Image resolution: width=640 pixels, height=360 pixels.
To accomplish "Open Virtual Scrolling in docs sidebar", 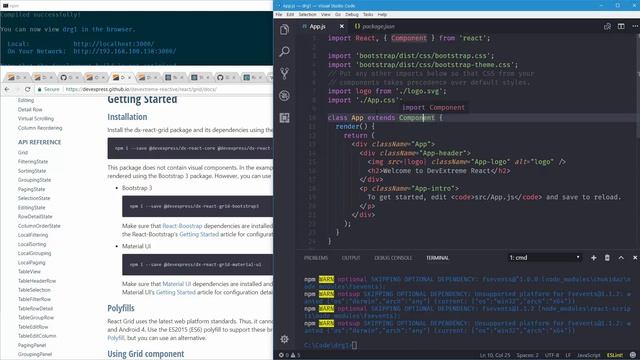I will click(x=36, y=119).
